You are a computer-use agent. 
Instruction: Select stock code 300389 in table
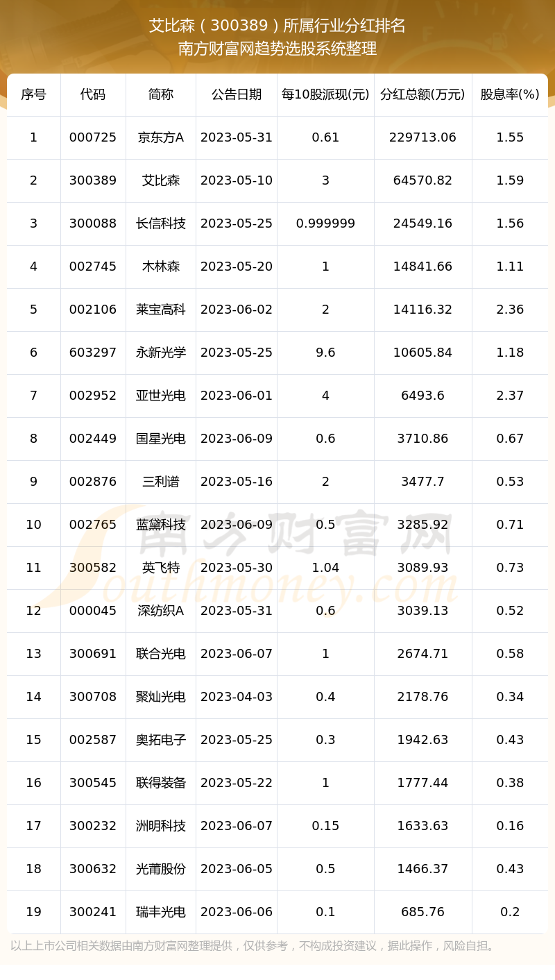(93, 180)
